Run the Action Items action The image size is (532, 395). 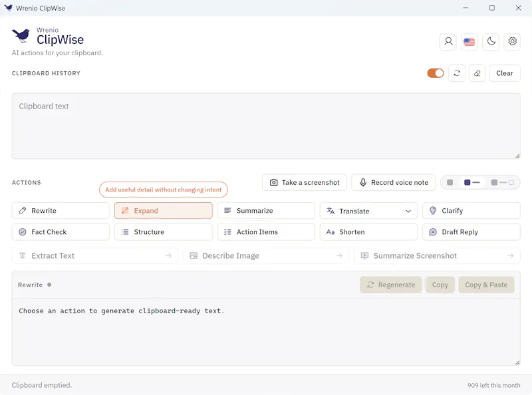[266, 232]
